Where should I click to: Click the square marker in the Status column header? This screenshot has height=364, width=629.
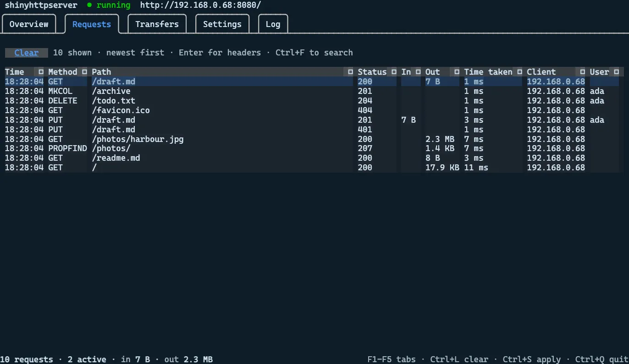click(394, 72)
